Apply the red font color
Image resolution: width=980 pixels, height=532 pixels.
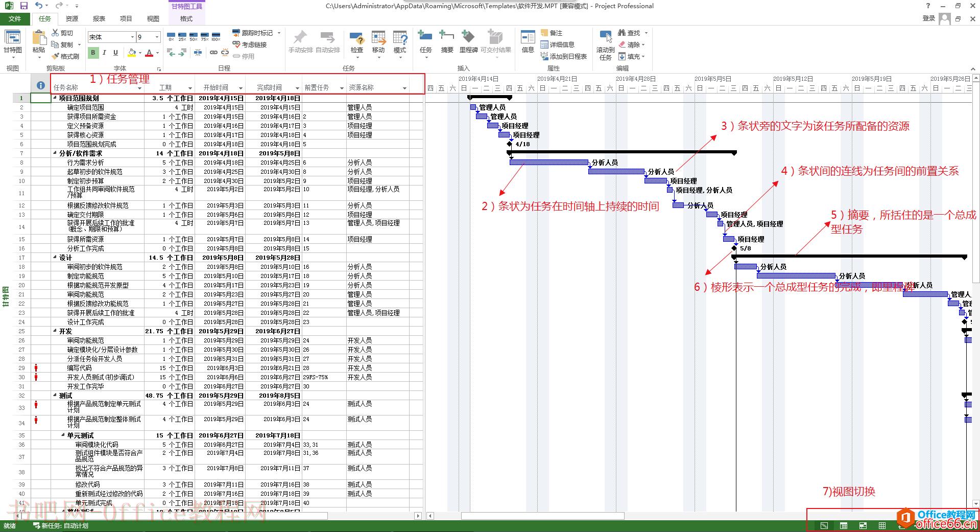[x=149, y=52]
